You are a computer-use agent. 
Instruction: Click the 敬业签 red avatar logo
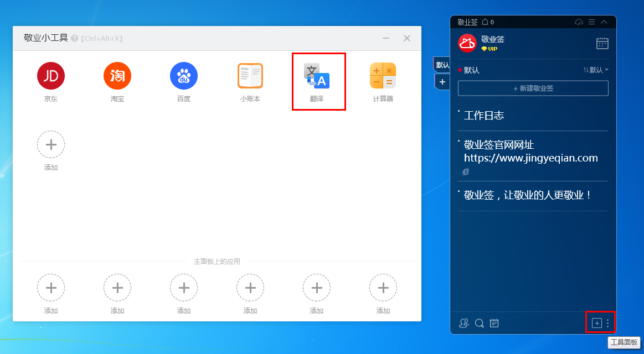point(467,44)
